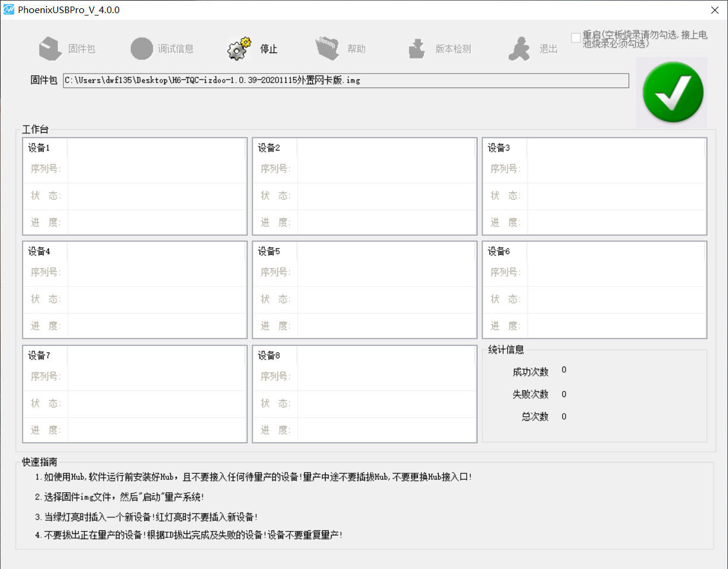The image size is (728, 569).
Task: Enable the 重启 reboot checkbox
Action: pyautogui.click(x=576, y=37)
